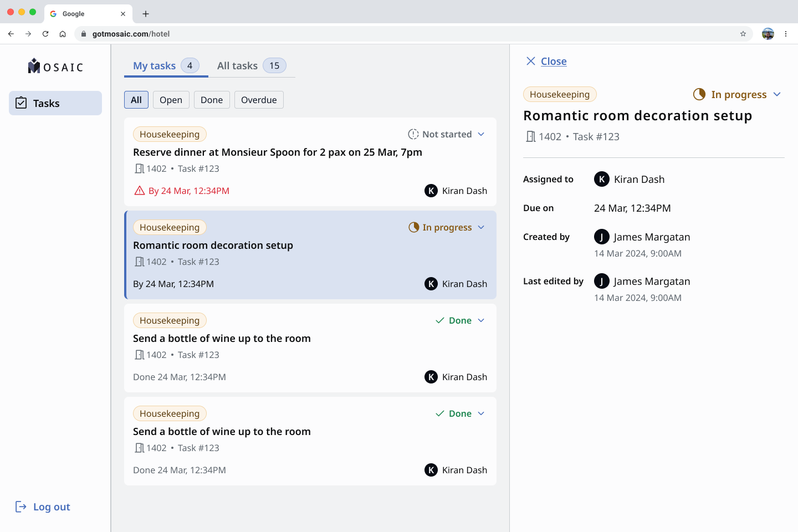The image size is (798, 532).
Task: Click the red overdue warning triangle icon
Action: pos(140,191)
